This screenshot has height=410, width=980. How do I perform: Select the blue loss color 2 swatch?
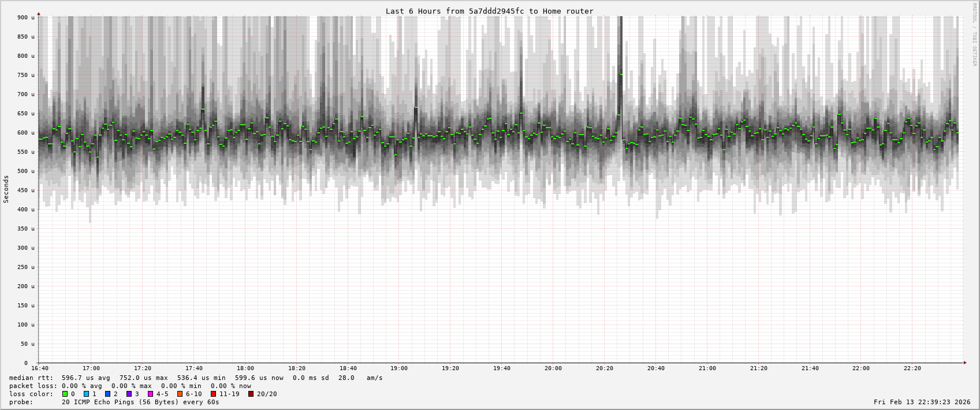(108, 394)
